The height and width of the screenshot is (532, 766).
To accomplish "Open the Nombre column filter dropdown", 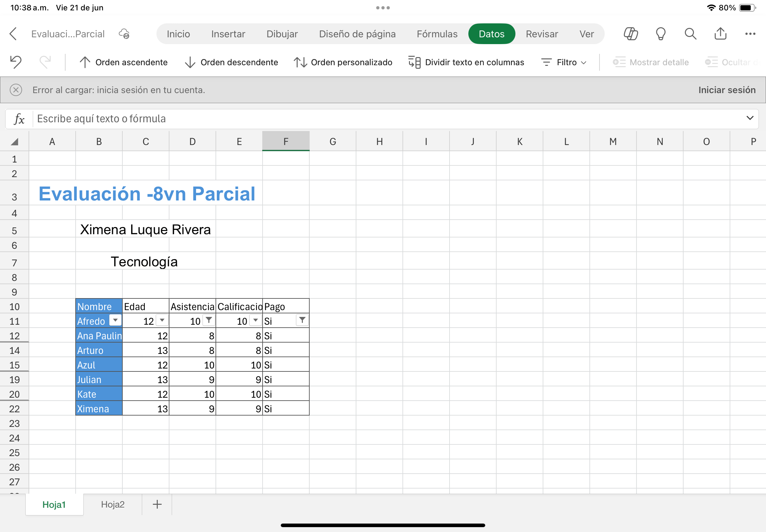I will point(115,320).
